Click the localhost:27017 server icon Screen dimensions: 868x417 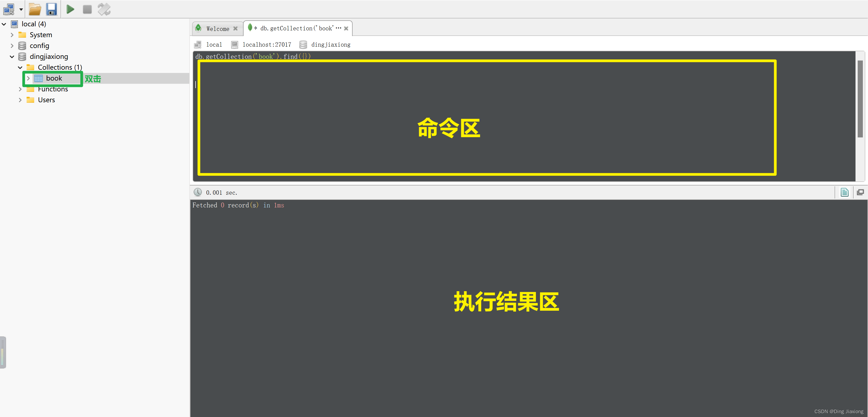click(235, 44)
